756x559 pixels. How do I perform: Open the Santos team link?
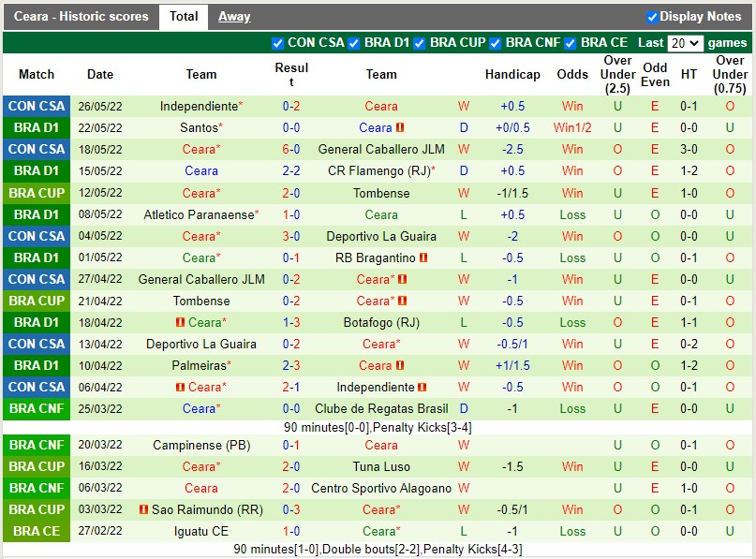(x=200, y=127)
